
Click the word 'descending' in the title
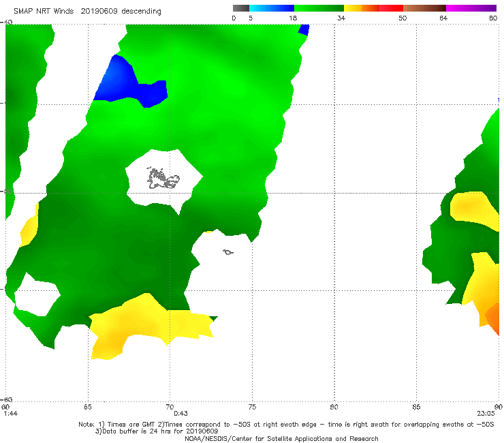coord(141,12)
